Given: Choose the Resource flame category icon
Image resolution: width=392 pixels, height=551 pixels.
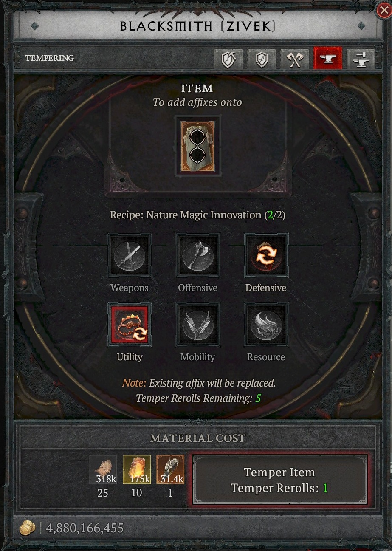Looking at the screenshot, I should (x=266, y=324).
